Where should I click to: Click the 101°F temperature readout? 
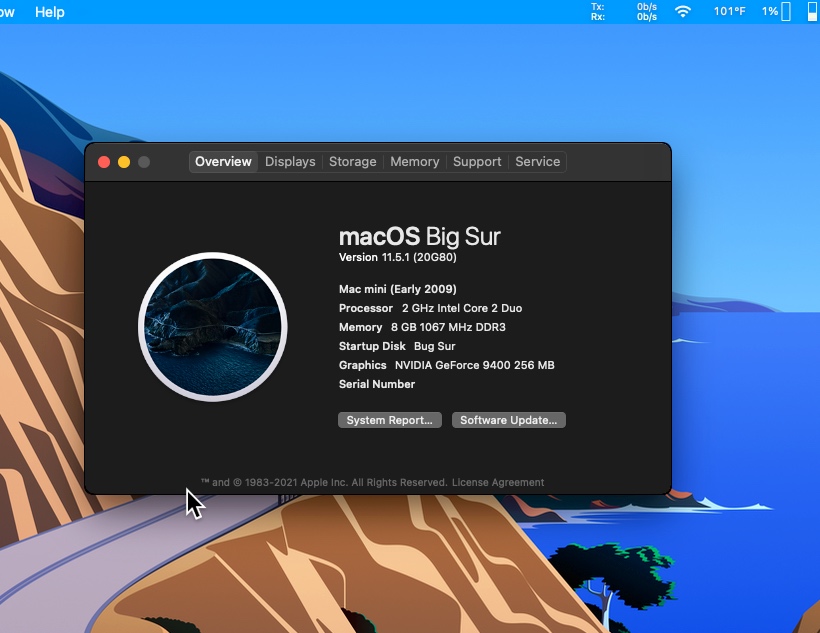[x=730, y=12]
